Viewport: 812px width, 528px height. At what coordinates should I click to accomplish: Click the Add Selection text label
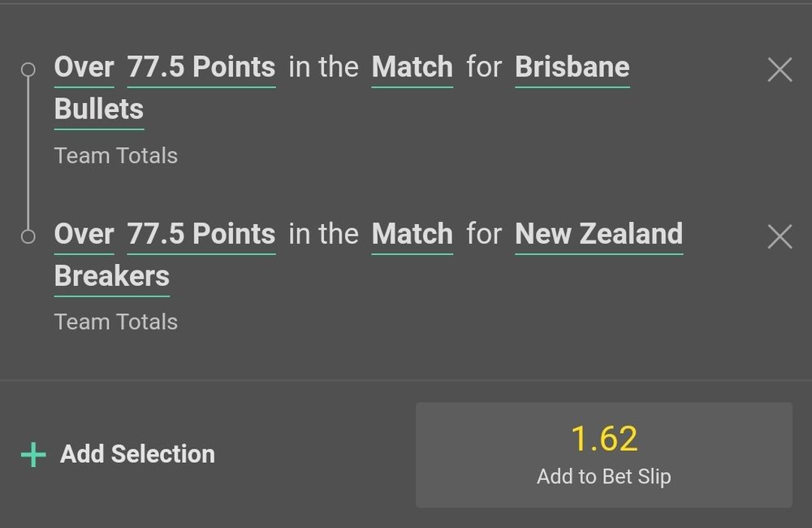(x=137, y=454)
